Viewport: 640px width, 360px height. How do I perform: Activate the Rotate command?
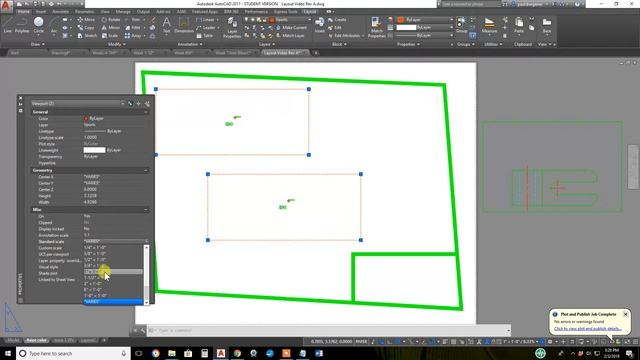click(x=111, y=20)
